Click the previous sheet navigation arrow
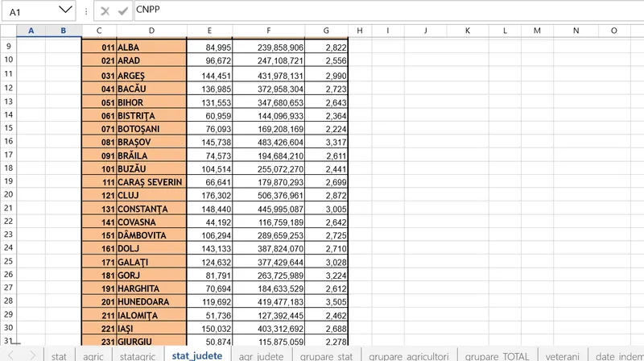The width and height of the screenshot is (644, 361). point(12,355)
